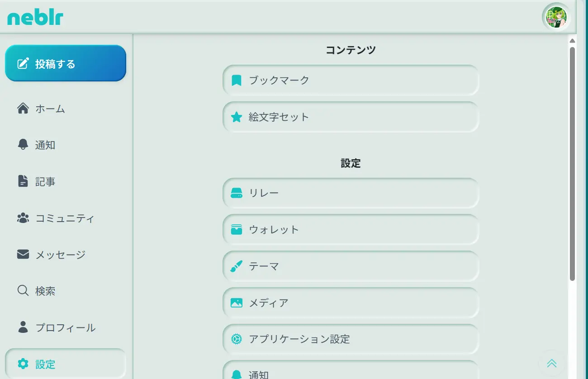The image size is (588, 379).
Task: Click the magnifying glass search icon
Action: pyautogui.click(x=23, y=290)
